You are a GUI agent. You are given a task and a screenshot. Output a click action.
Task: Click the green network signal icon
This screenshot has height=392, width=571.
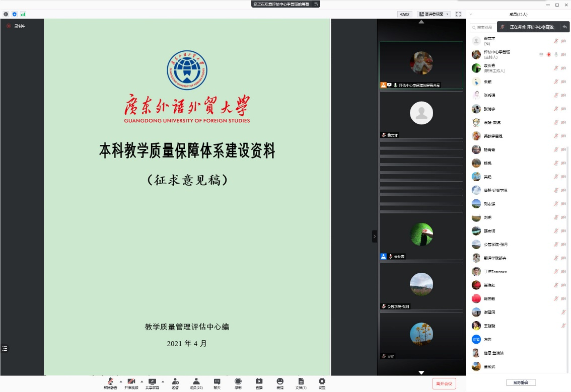(x=23, y=14)
